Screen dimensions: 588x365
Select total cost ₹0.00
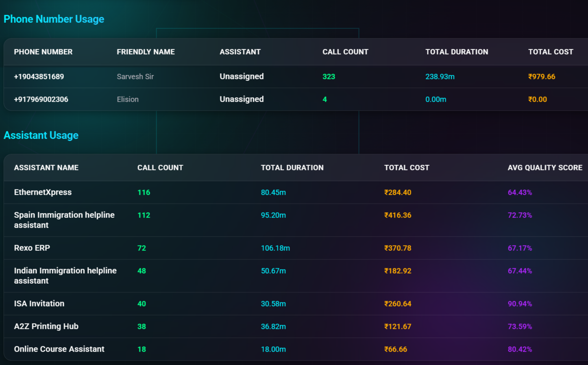538,99
